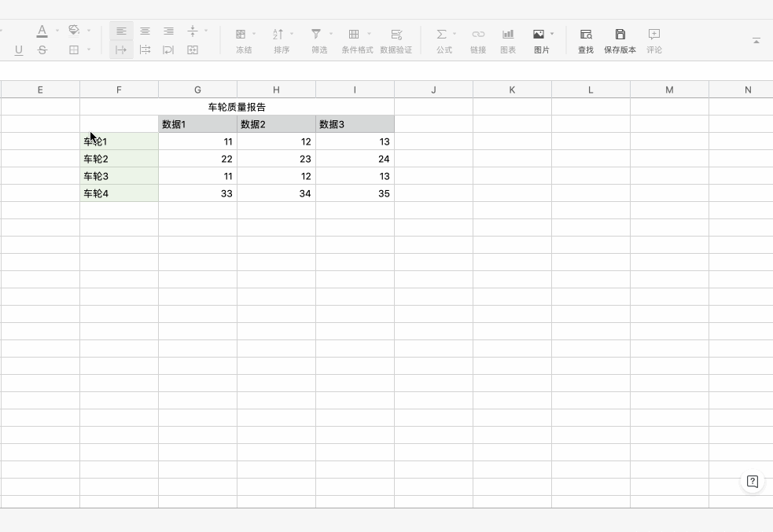
Task: Click the 查找 find icon
Action: 586,34
